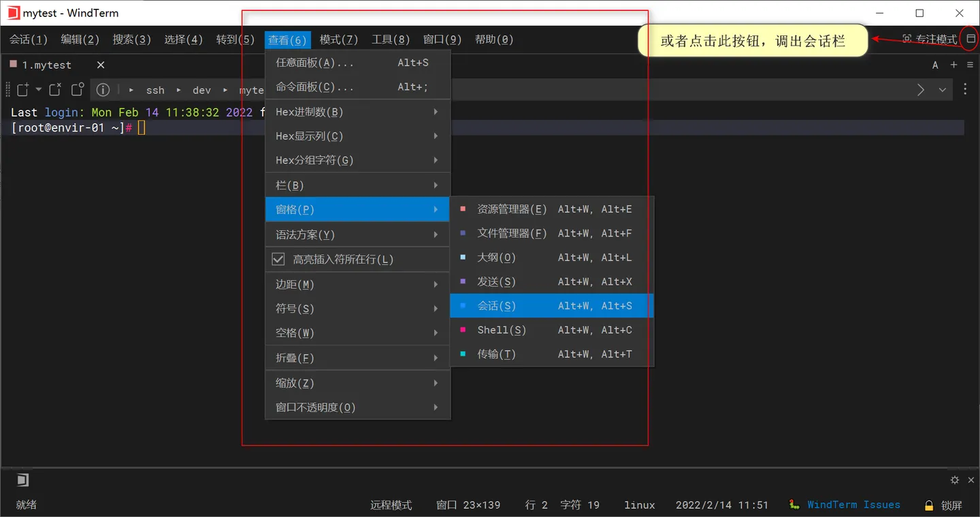Click the toolbar drag handle grip
This screenshot has height=517, width=980.
pos(8,89)
